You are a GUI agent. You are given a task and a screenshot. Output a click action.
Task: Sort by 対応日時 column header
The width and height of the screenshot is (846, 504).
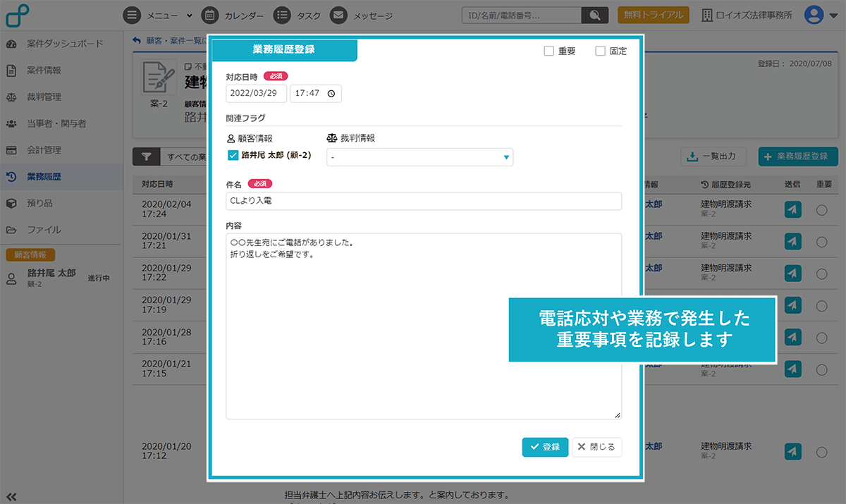[x=157, y=185]
